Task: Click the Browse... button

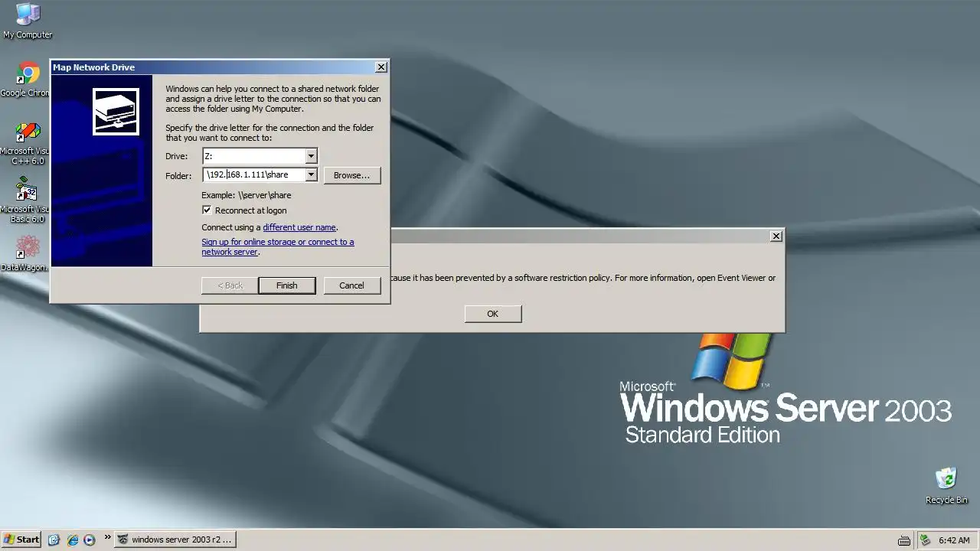Action: (352, 175)
